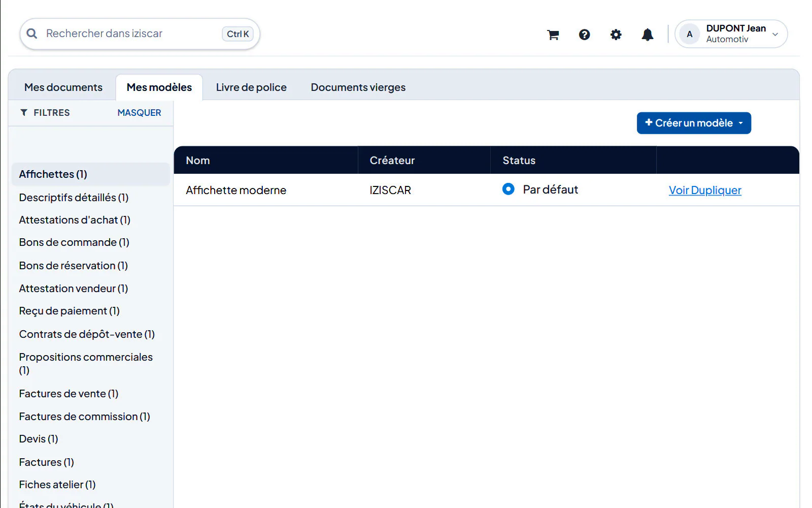Click the Affichette moderne name cell

pos(236,190)
